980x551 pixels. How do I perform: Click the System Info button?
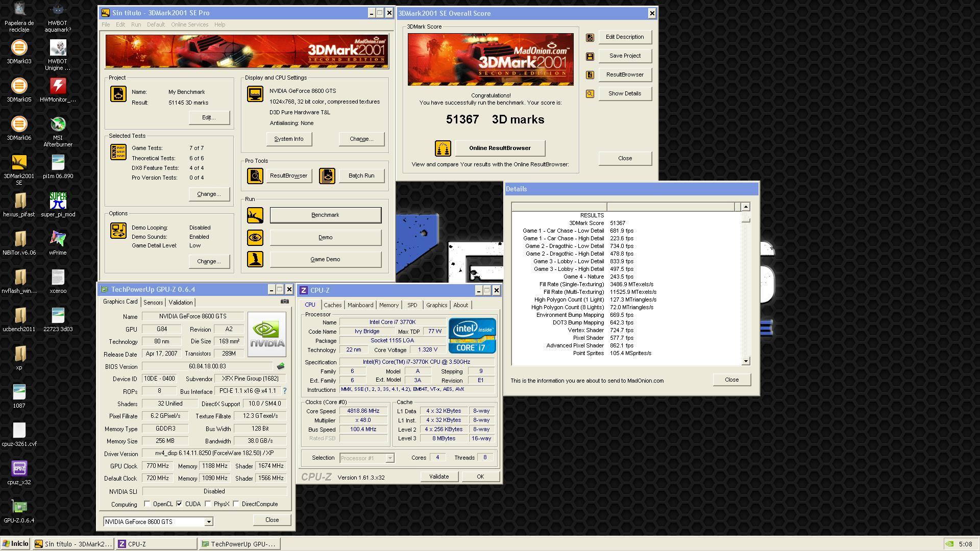point(289,139)
